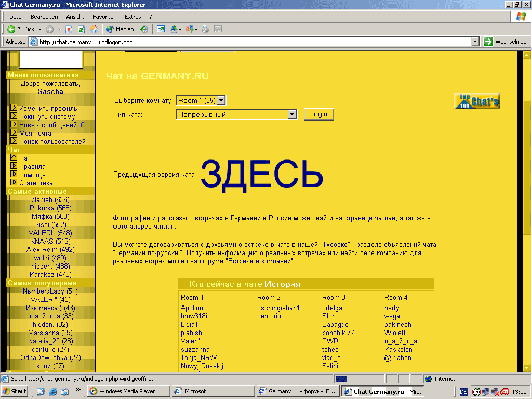Click the large ЗДЕСЬ link

(262, 175)
